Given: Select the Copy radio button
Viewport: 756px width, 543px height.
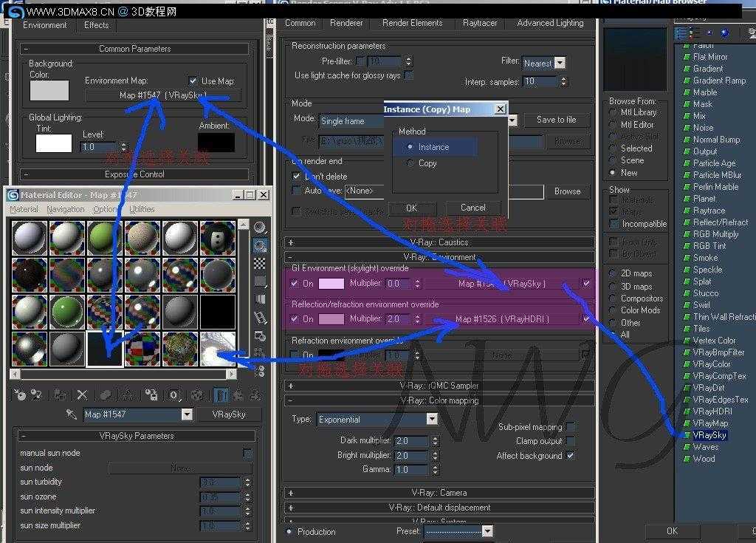Looking at the screenshot, I should tap(410, 163).
